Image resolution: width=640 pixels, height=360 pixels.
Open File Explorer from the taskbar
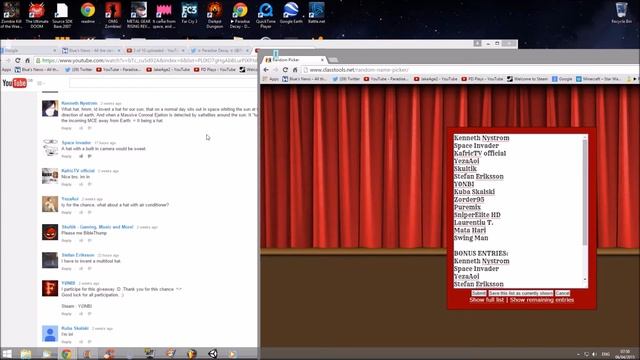coord(26,354)
